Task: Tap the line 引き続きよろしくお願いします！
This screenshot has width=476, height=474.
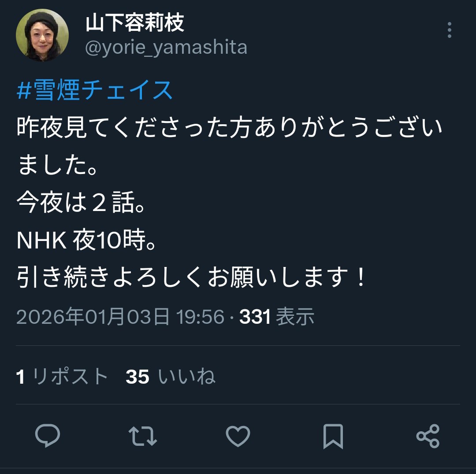Action: [192, 277]
